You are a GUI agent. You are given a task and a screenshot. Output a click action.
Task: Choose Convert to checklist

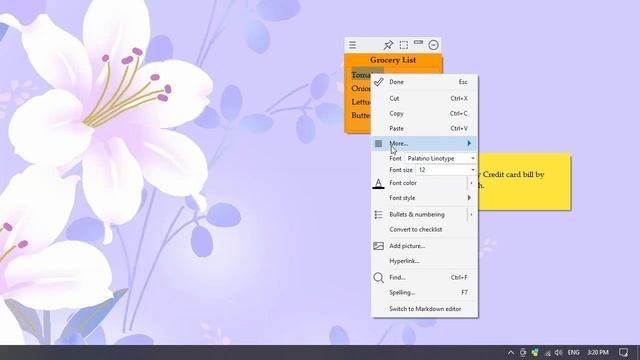coord(424,229)
